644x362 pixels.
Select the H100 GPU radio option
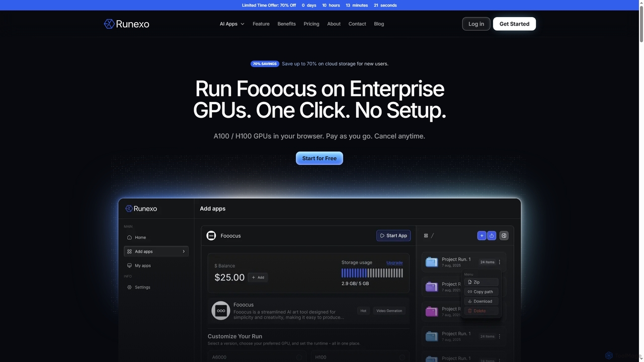[x=402, y=357]
